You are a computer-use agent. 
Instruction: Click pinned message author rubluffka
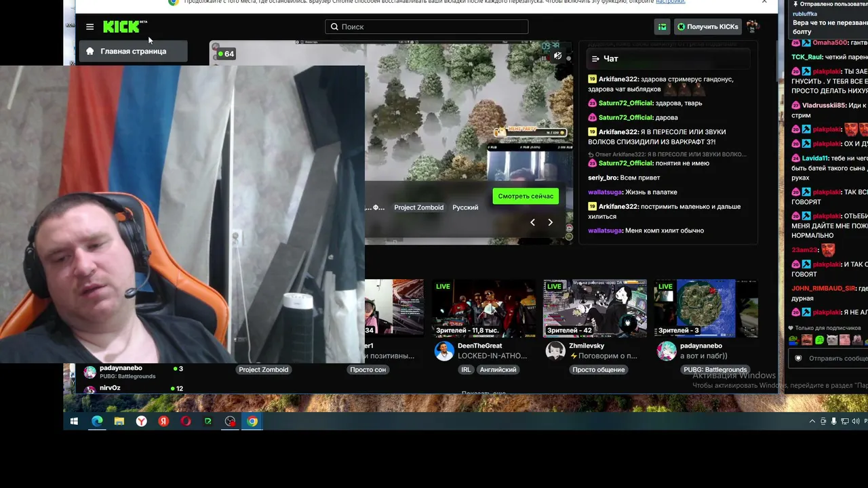805,14
